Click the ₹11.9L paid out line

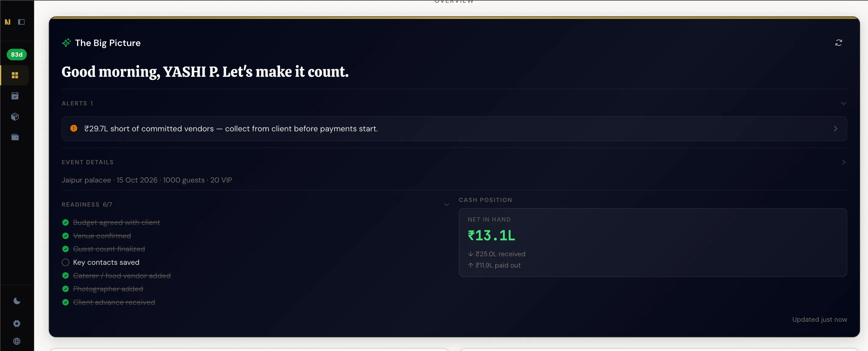494,265
